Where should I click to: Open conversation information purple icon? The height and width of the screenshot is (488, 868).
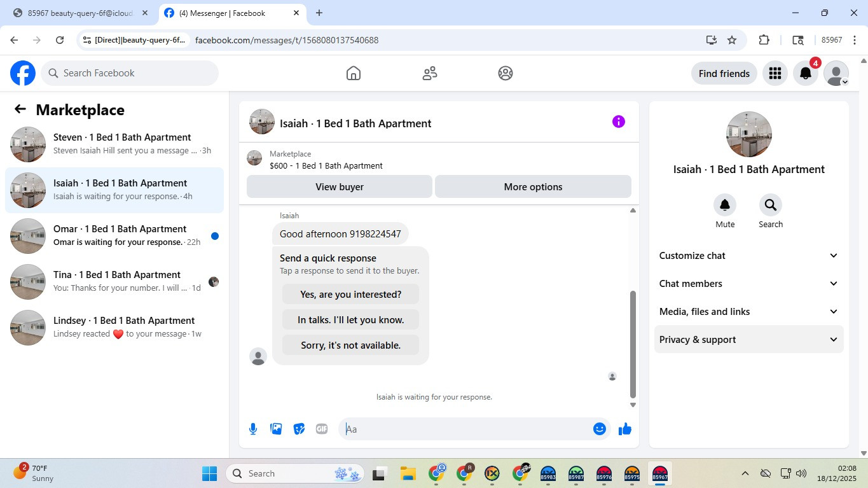point(619,122)
